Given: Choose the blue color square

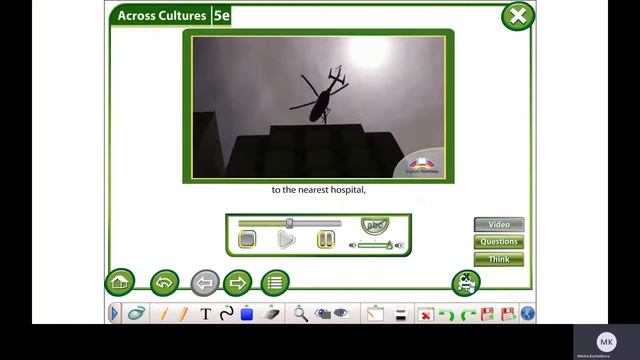Looking at the screenshot, I should pyautogui.click(x=247, y=314).
